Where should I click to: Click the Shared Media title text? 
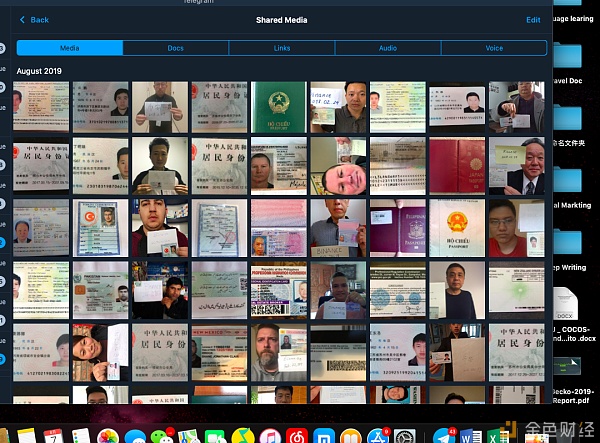[x=282, y=20]
